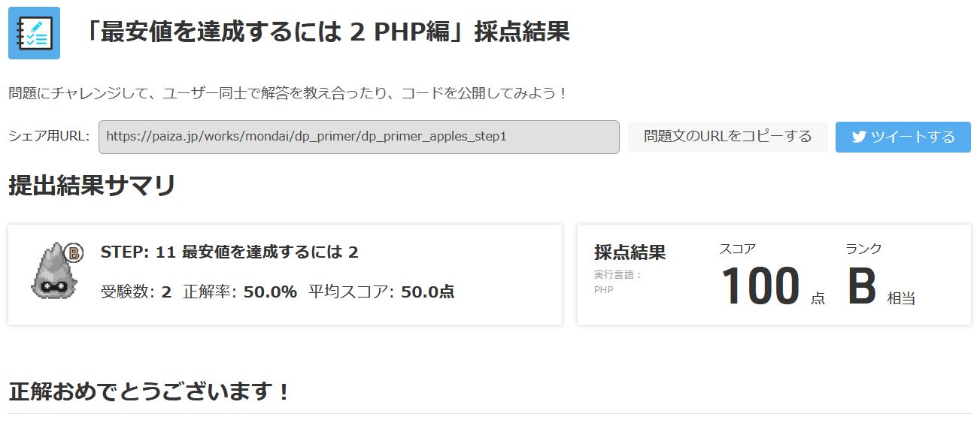Click the page title 採点結果 heading
The width and height of the screenshot is (980, 423).
pos(326,32)
